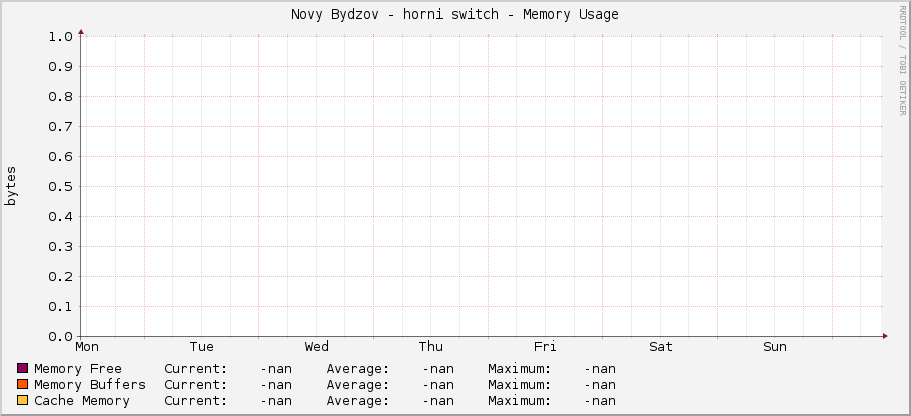Click the 'Sat' x-axis label

click(x=661, y=347)
